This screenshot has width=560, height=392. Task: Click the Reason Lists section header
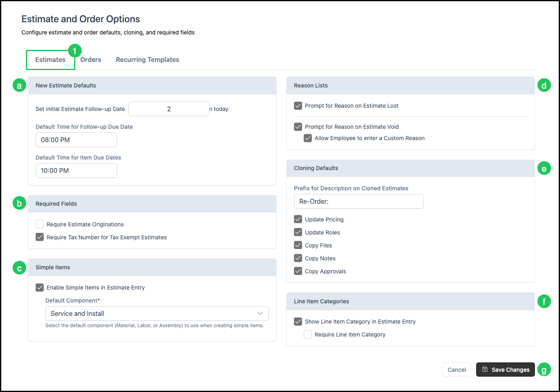click(411, 85)
